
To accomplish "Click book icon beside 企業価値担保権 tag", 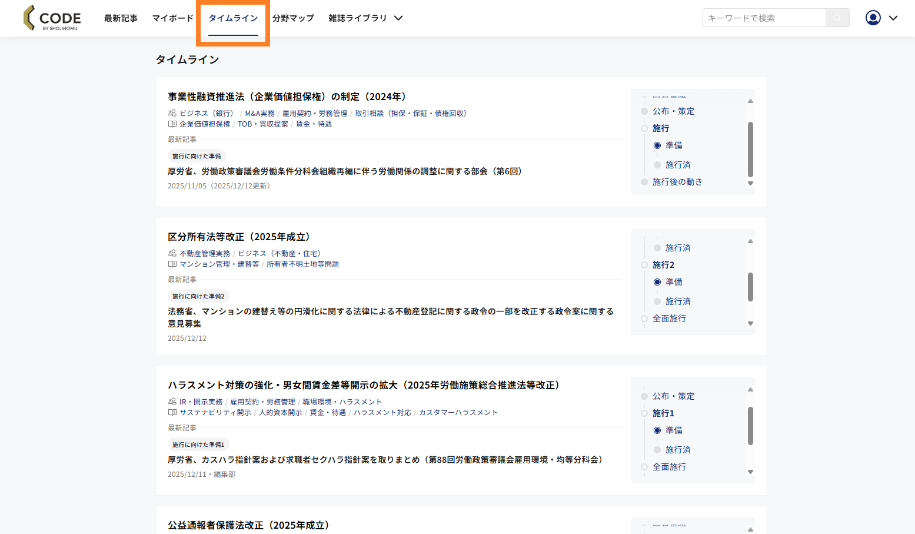I will pos(172,124).
